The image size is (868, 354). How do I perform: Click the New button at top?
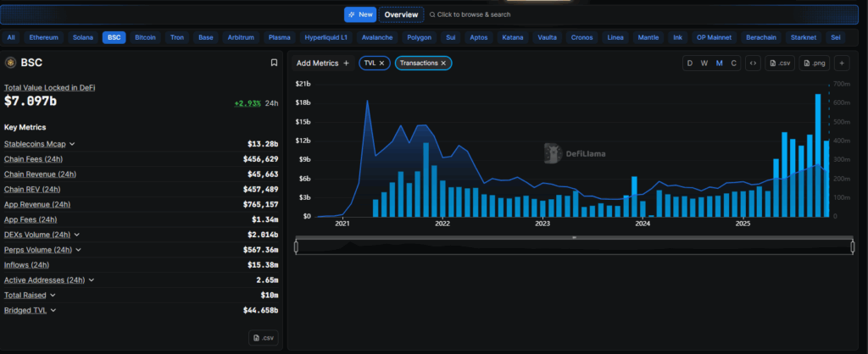click(360, 14)
